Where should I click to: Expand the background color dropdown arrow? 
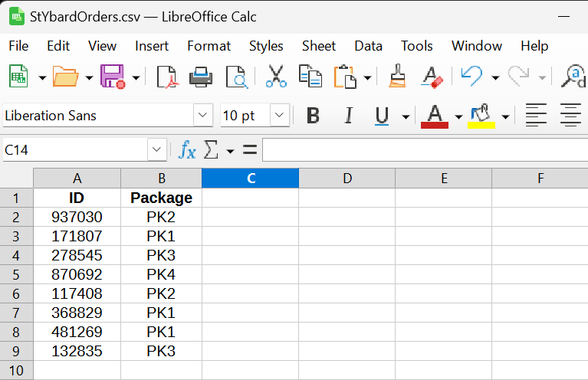point(505,117)
